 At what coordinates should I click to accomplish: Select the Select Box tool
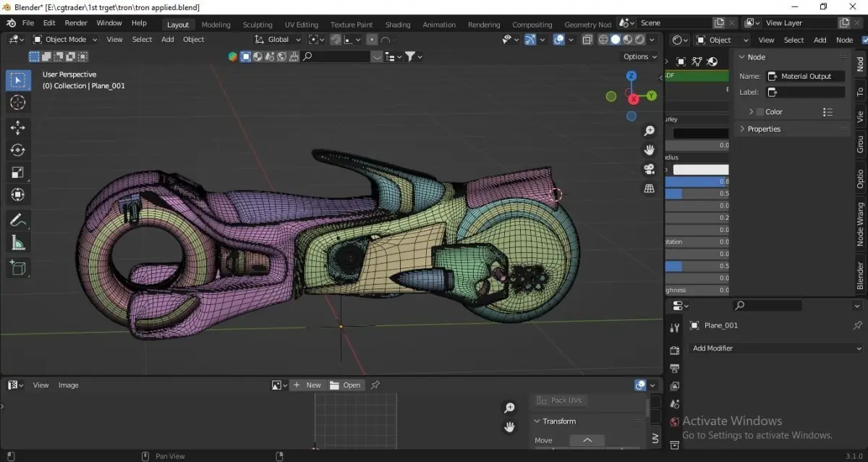18,80
